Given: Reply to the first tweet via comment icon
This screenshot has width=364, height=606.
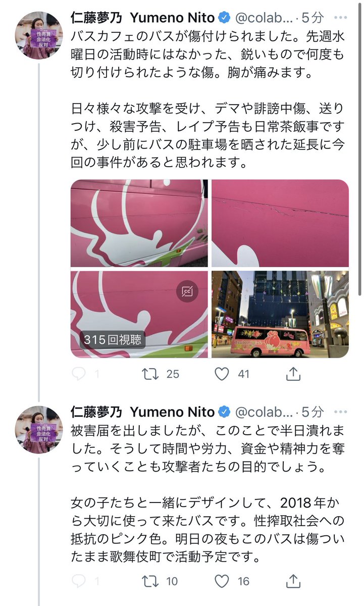Looking at the screenshot, I should click(x=79, y=374).
